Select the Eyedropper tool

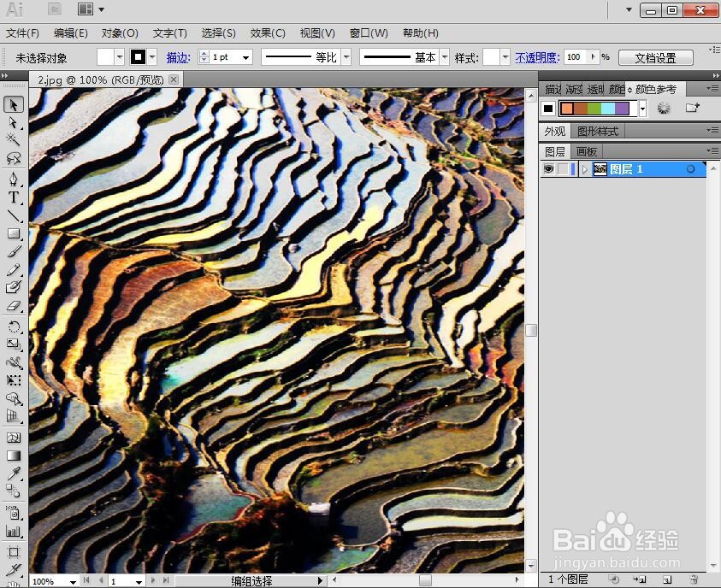tap(14, 473)
